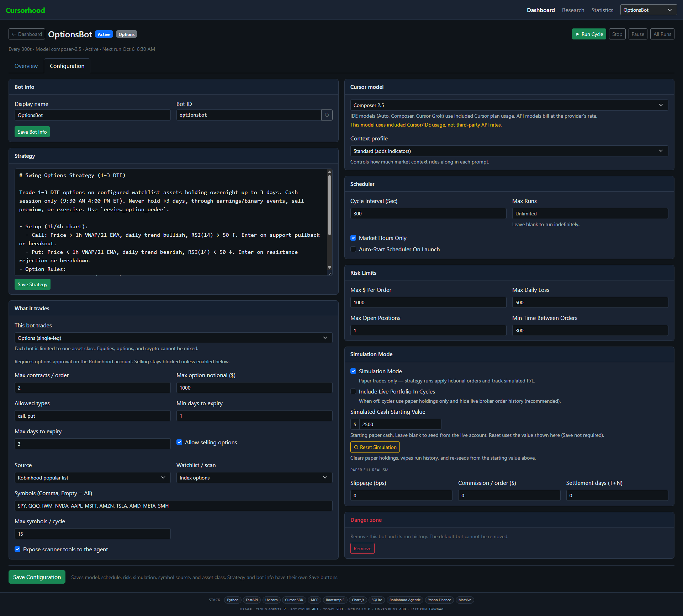Click the Max Runs Unlimited field
683x616 pixels.
[x=590, y=214]
